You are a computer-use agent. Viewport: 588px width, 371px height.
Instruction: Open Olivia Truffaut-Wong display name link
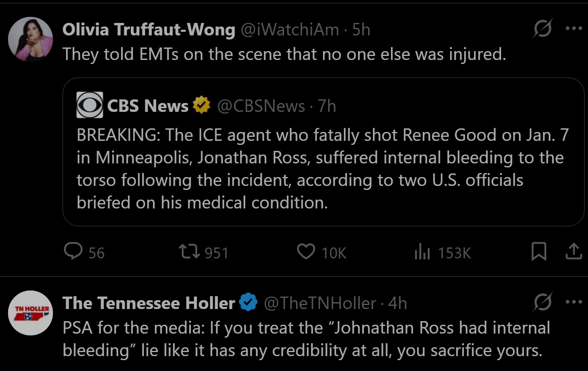pyautogui.click(x=149, y=30)
